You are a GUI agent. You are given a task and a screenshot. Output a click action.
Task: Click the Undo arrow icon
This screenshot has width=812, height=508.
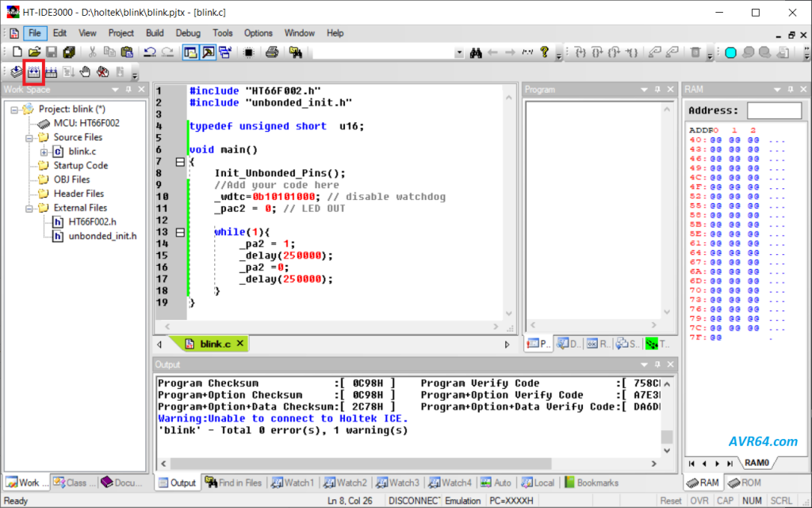click(150, 52)
